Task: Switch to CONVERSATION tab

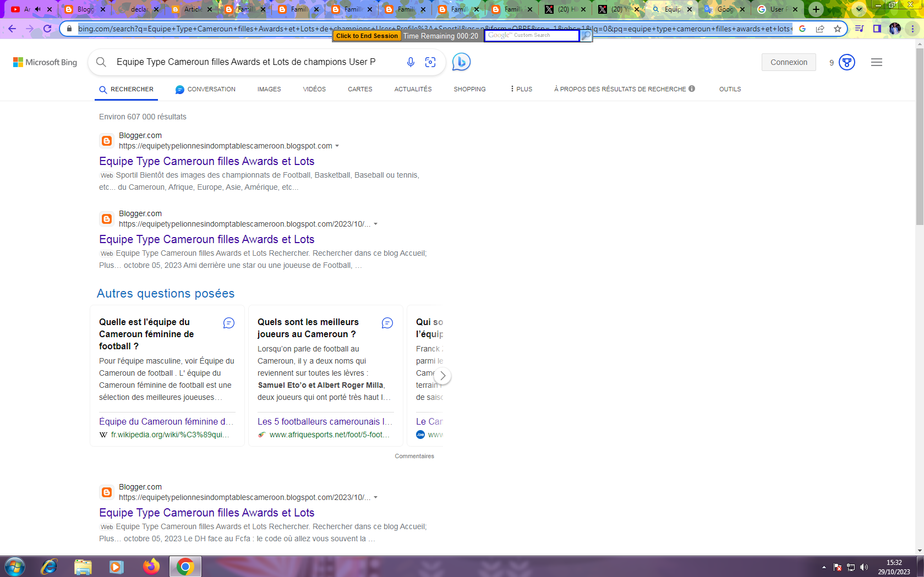Action: 205,89
